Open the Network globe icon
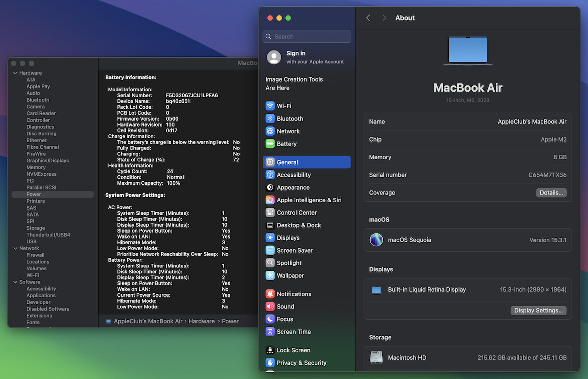The image size is (588, 379). pyautogui.click(x=270, y=131)
